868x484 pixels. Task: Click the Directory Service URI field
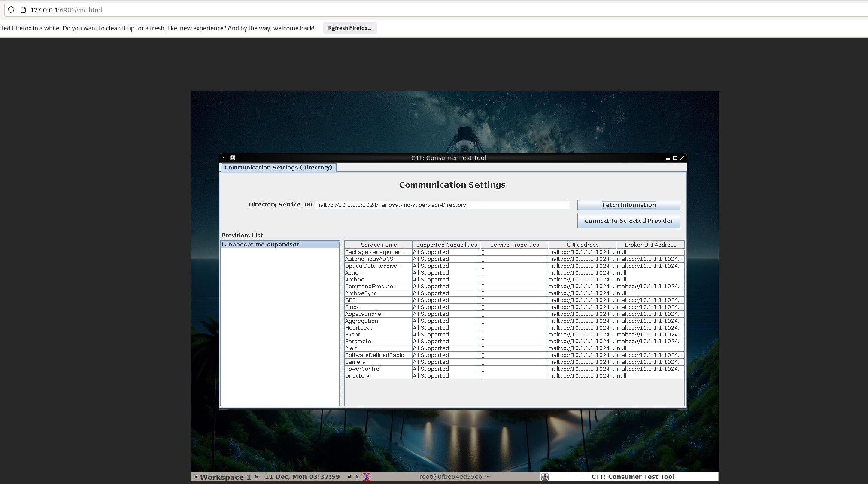(441, 205)
